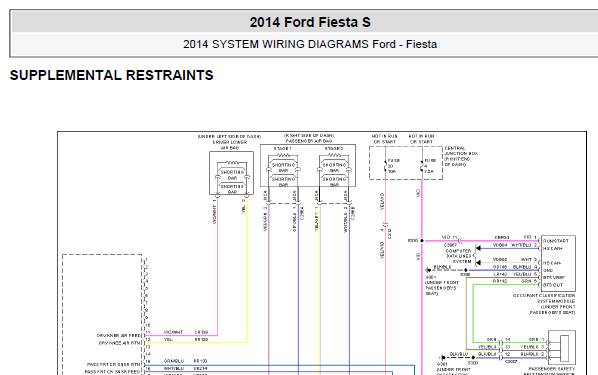The height and width of the screenshot is (375, 598).
Task: Click the "GND" pin label on the occupant classification module
Action: [x=548, y=270]
